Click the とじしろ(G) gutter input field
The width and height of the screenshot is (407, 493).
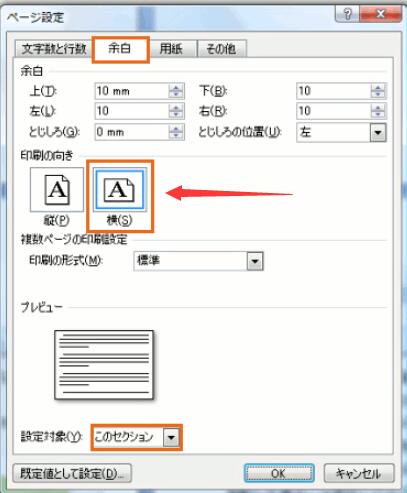tap(132, 132)
